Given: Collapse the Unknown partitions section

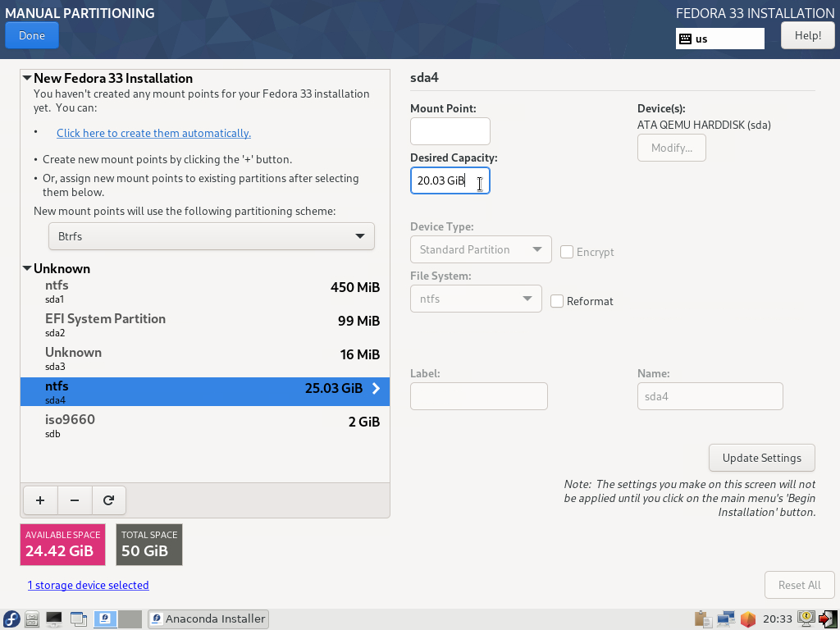Looking at the screenshot, I should click(27, 268).
